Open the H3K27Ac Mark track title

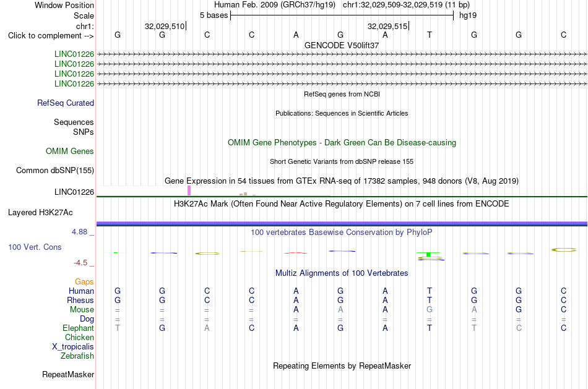342,204
